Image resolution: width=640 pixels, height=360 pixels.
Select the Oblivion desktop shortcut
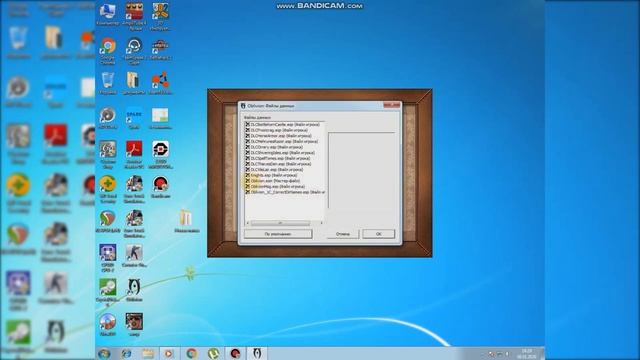134,290
